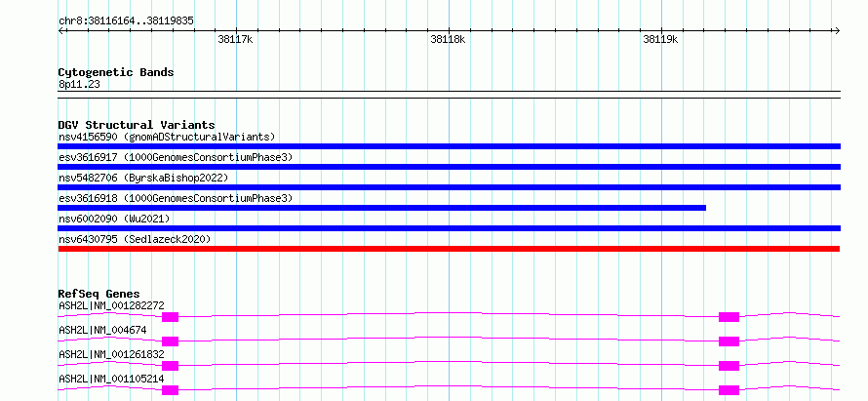The height and width of the screenshot is (401, 868).
Task: Click the 38119k ruler label
Action: click(x=660, y=39)
